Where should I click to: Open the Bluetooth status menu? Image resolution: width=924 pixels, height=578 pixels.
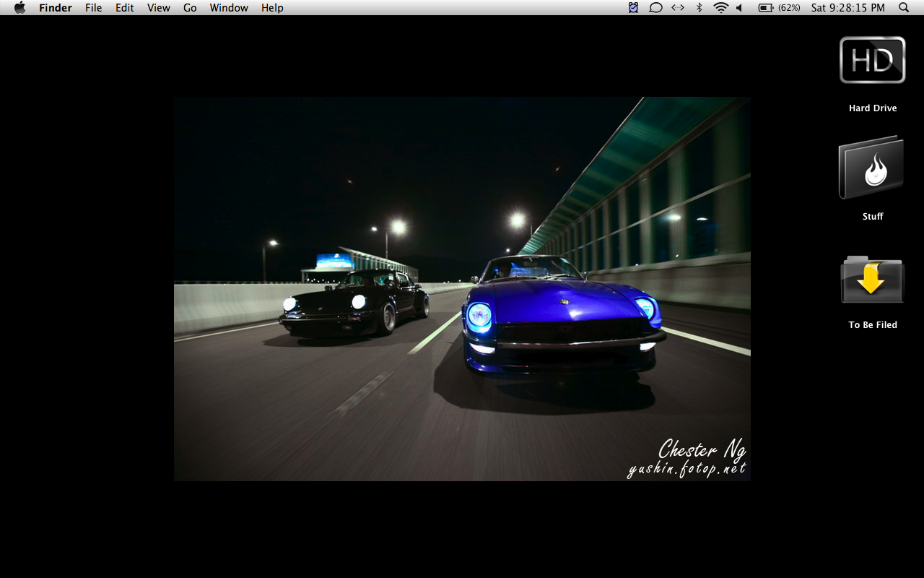(699, 8)
